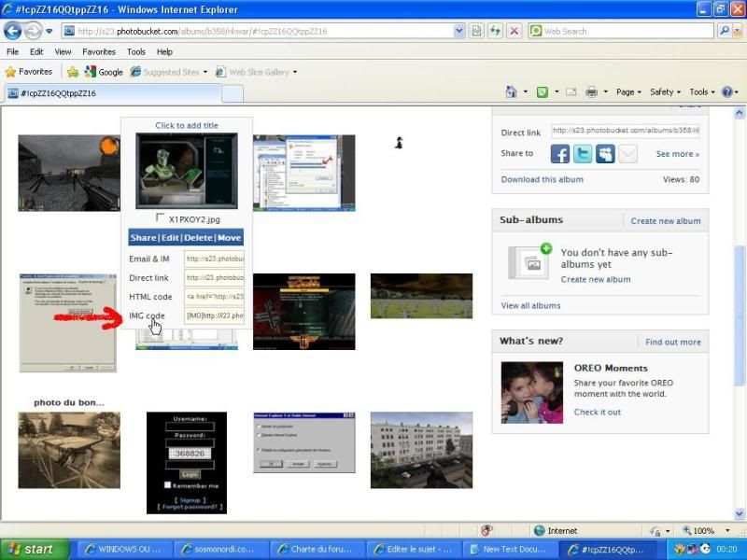This screenshot has height=560, width=747.
Task: Click 'Download this album' link
Action: [x=543, y=179]
